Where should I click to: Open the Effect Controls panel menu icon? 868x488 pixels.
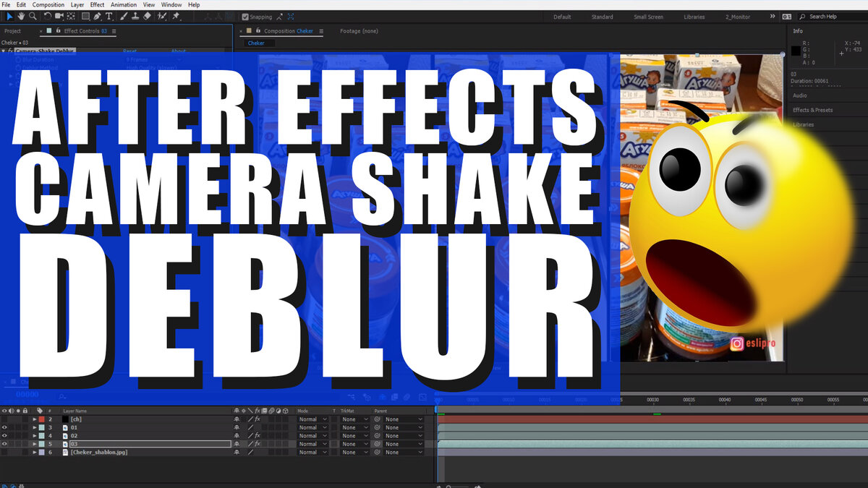click(x=114, y=31)
